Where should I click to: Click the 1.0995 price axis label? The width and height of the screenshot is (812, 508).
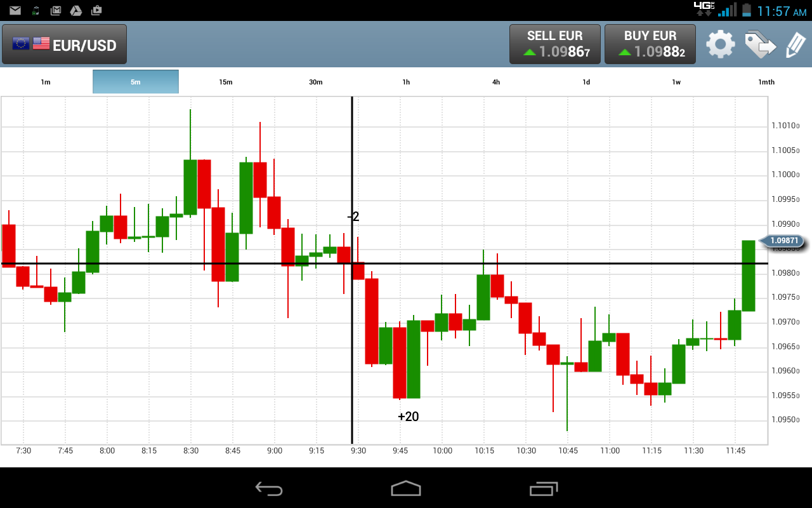tap(785, 199)
